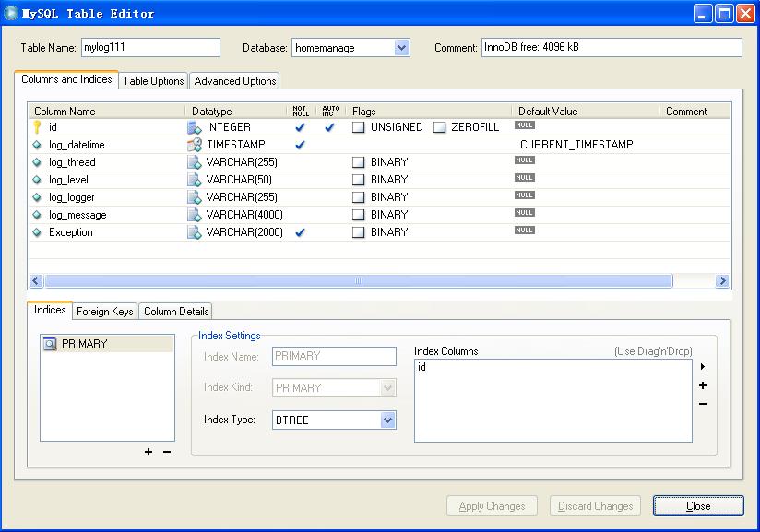Click the diamond icon beside log_message
The width and height of the screenshot is (760, 532).
[x=37, y=215]
